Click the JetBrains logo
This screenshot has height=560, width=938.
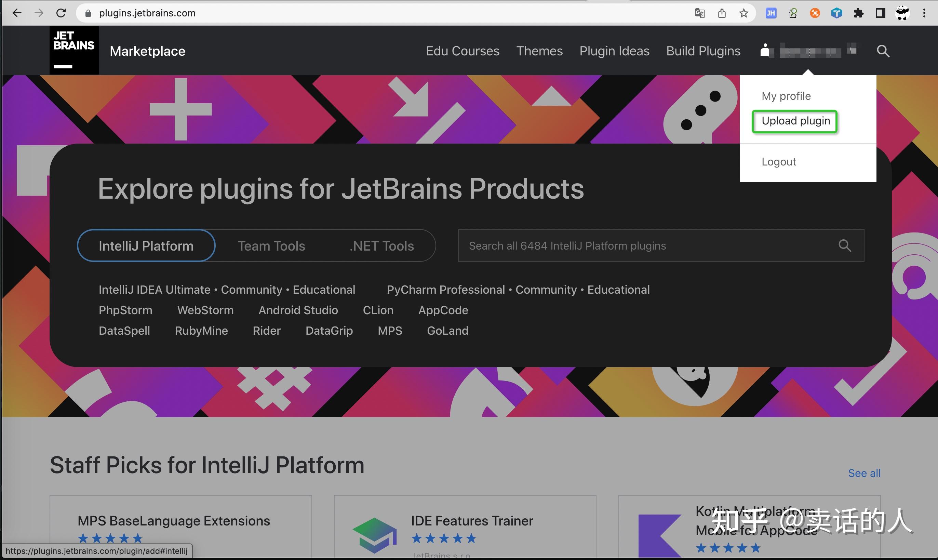click(74, 50)
